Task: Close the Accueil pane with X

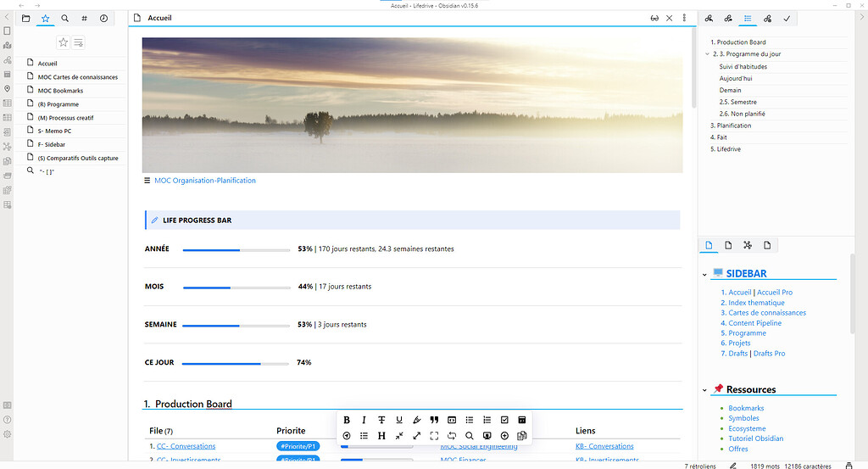Action: coord(670,19)
